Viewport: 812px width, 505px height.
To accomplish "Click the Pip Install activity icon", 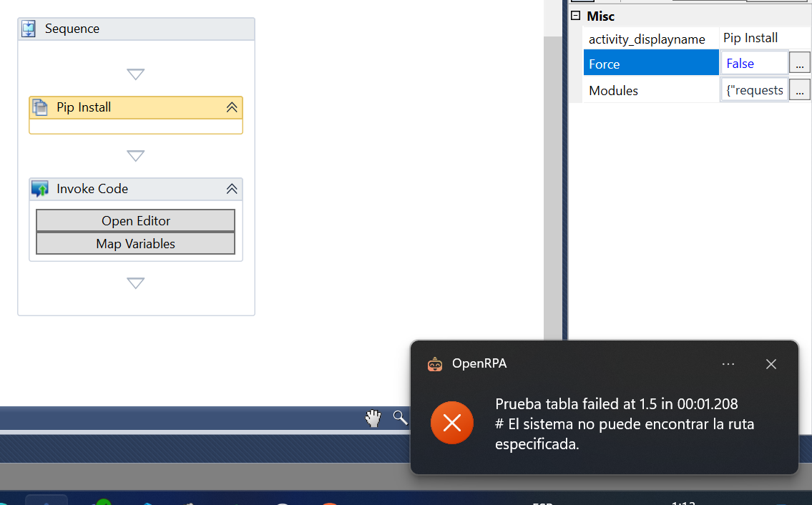I will (x=40, y=107).
